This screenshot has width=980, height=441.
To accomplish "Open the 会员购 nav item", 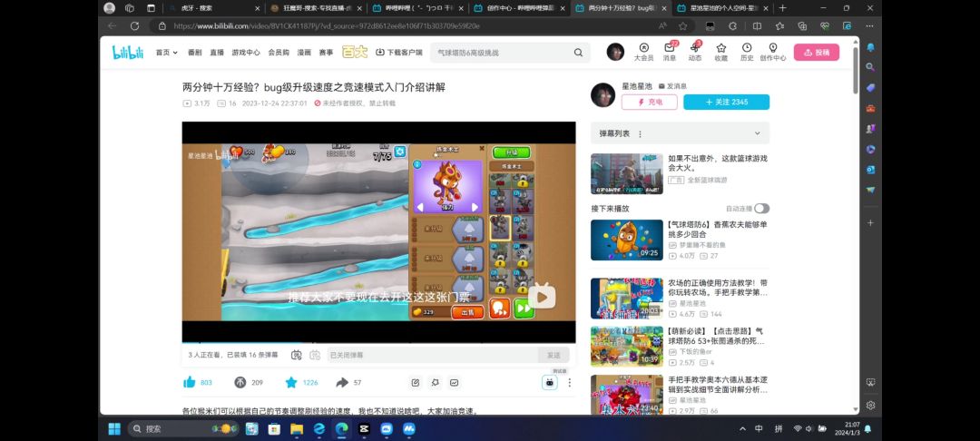I will tap(279, 53).
